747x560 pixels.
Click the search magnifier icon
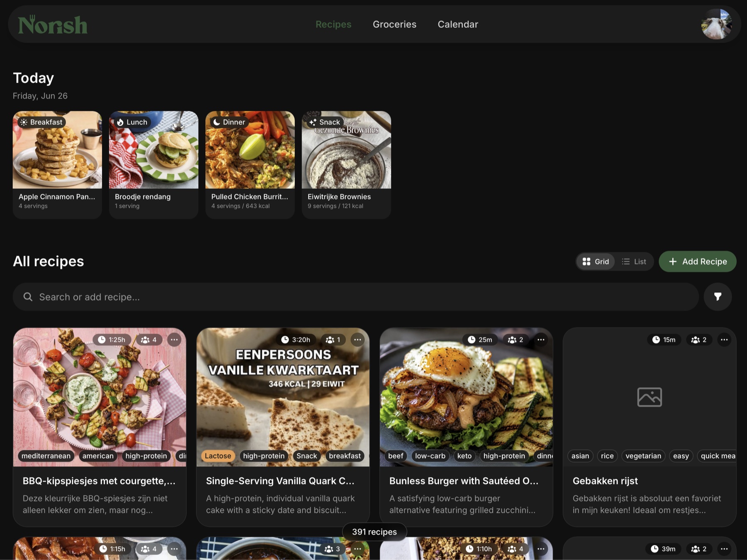coord(28,297)
